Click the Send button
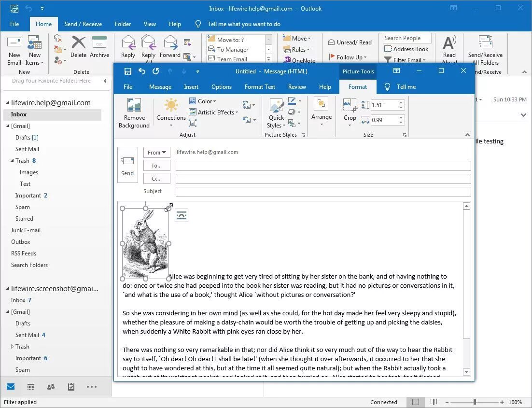 pos(127,165)
